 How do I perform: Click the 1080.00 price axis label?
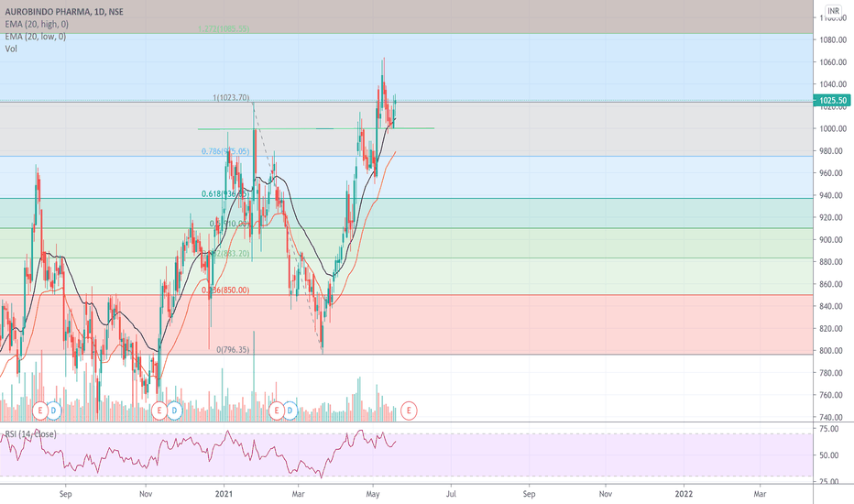point(833,39)
